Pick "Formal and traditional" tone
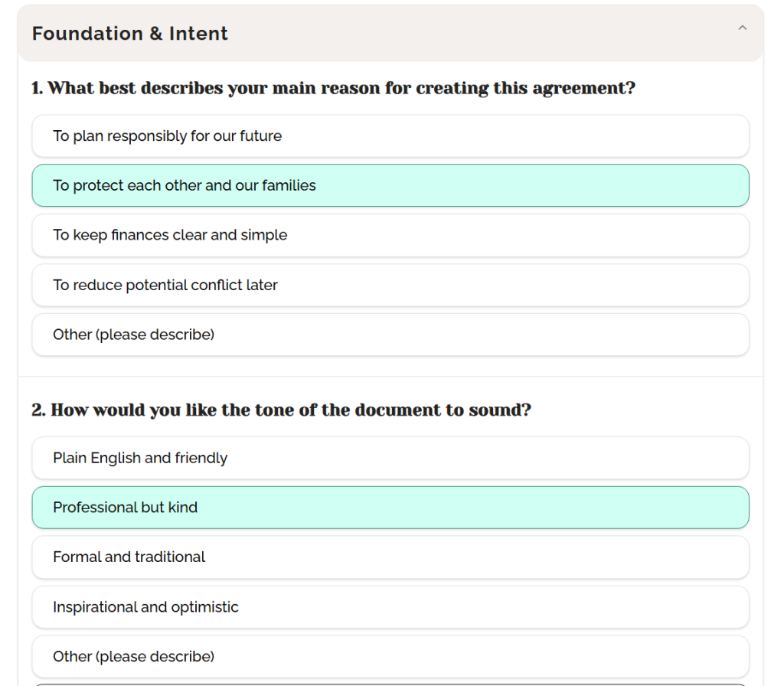 (390, 557)
